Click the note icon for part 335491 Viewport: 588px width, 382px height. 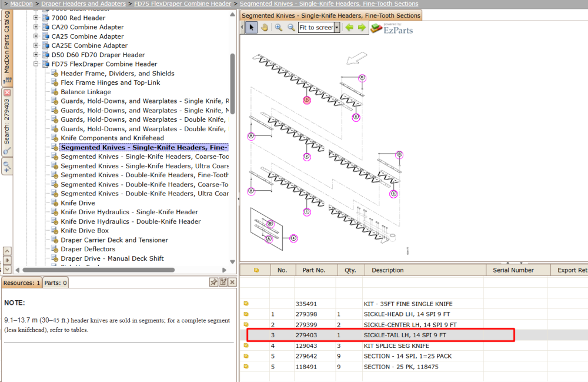(246, 304)
